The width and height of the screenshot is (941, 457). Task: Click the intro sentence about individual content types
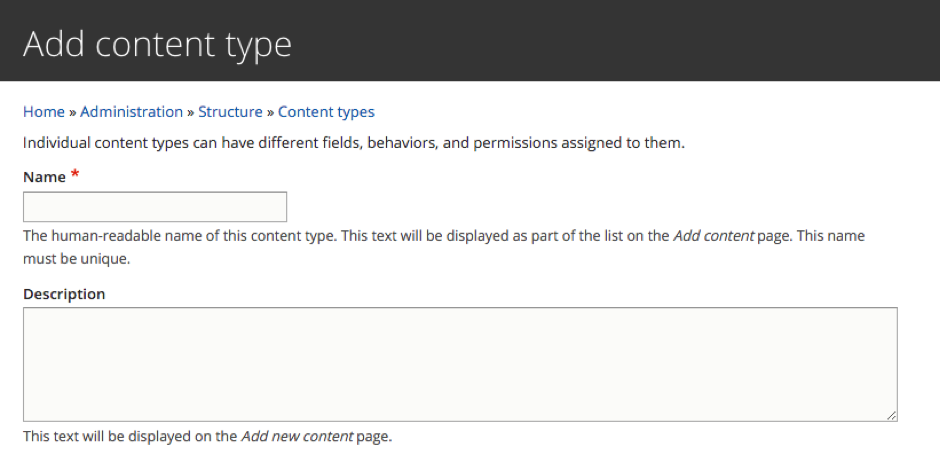coord(353,143)
